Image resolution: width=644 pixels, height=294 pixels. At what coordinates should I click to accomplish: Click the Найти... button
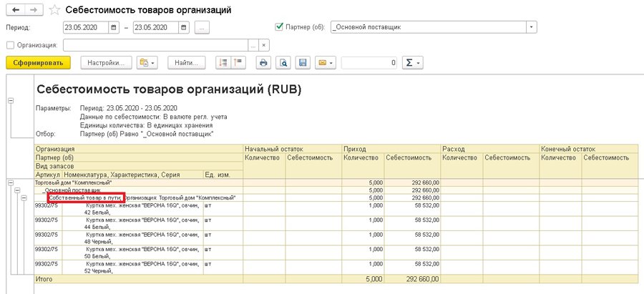click(187, 63)
